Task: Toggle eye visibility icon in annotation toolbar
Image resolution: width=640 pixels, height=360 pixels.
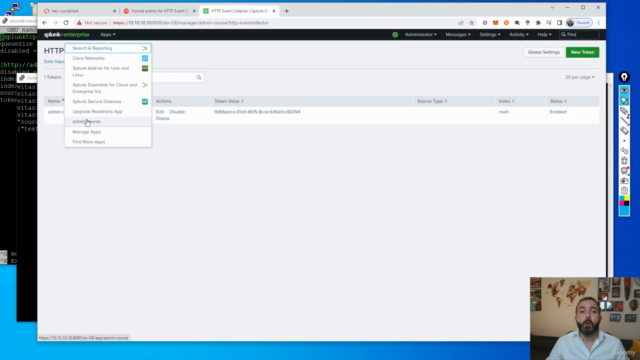Action: 624,91
